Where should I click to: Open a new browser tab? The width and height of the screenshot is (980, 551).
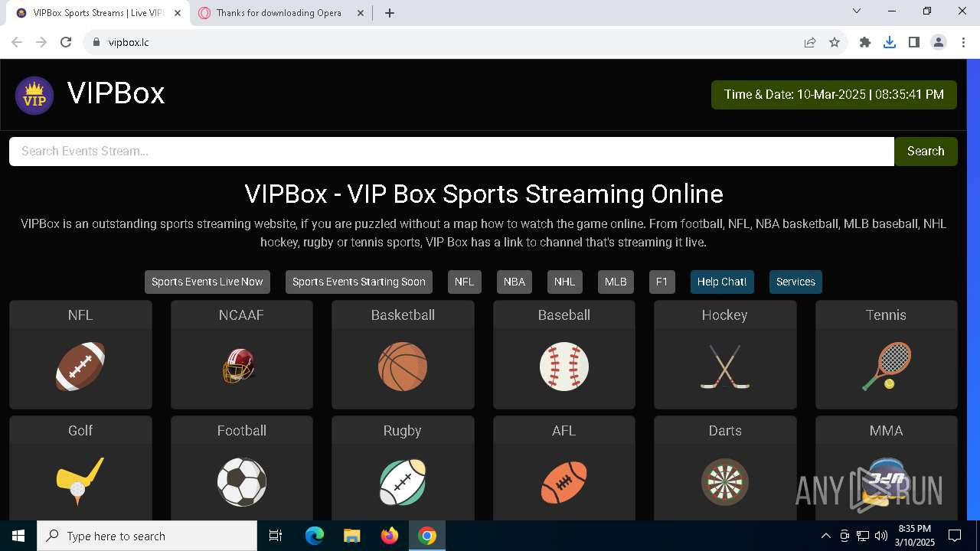[390, 13]
